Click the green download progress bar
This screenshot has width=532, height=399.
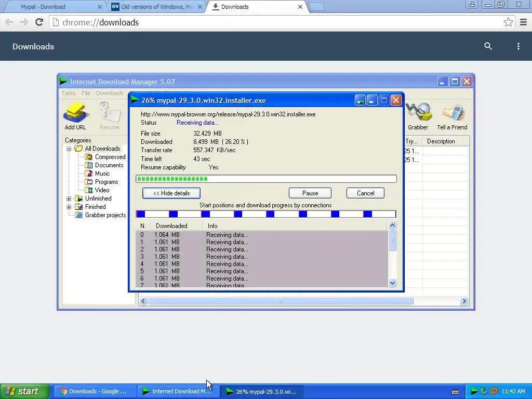pyautogui.click(x=266, y=179)
